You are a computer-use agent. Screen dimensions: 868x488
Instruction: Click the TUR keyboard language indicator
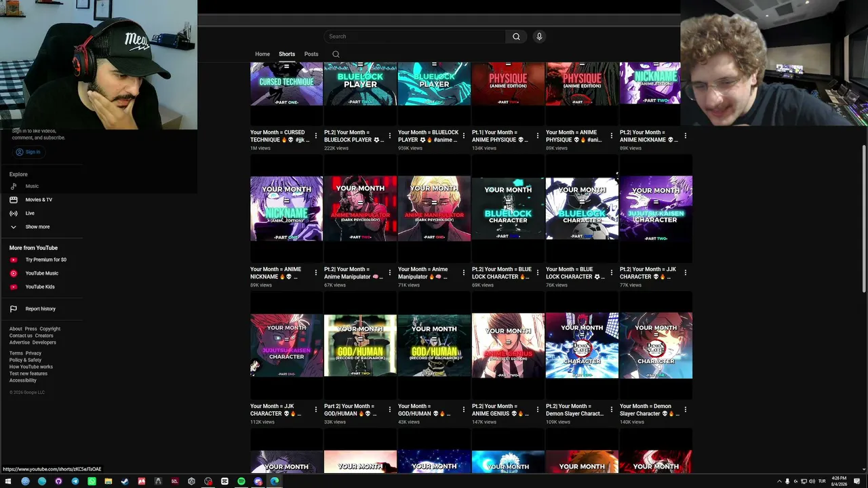(822, 481)
